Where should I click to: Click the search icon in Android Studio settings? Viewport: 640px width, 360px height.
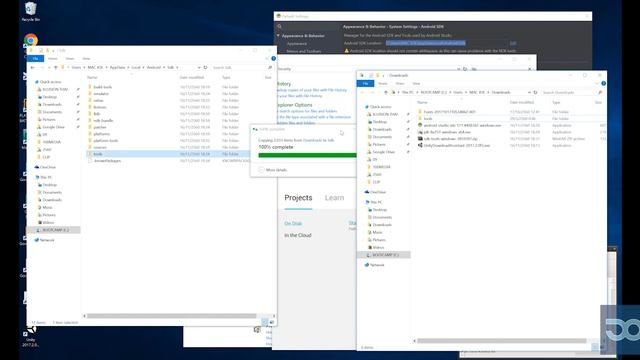tap(280, 27)
